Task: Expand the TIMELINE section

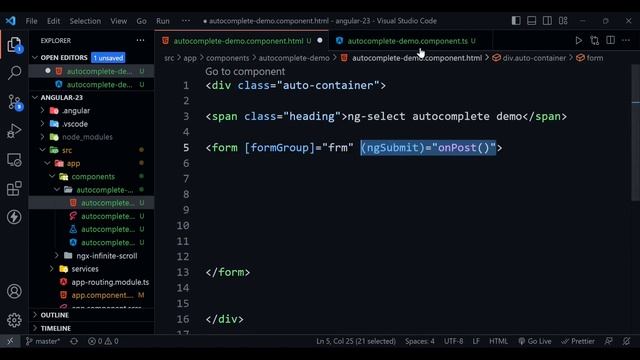Action: coord(35,328)
